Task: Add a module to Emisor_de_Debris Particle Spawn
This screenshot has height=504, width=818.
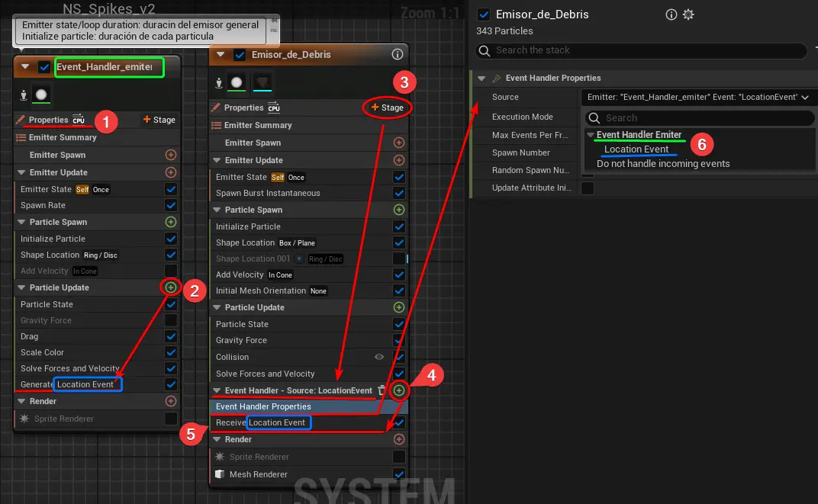Action: pyautogui.click(x=398, y=210)
